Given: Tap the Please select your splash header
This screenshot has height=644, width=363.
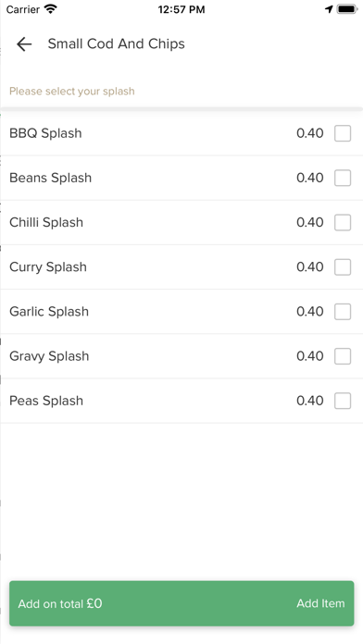Looking at the screenshot, I should (72, 92).
